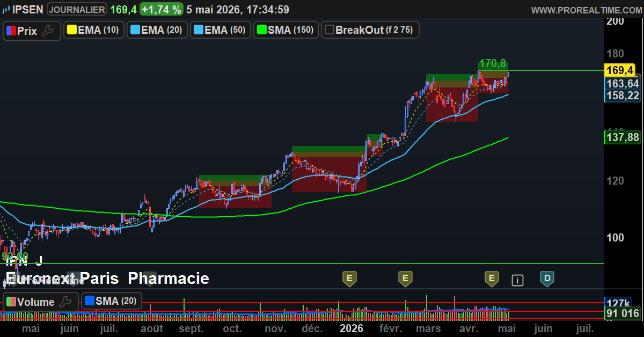Click the IPSEN ticker name
The width and height of the screenshot is (644, 337).
point(28,9)
